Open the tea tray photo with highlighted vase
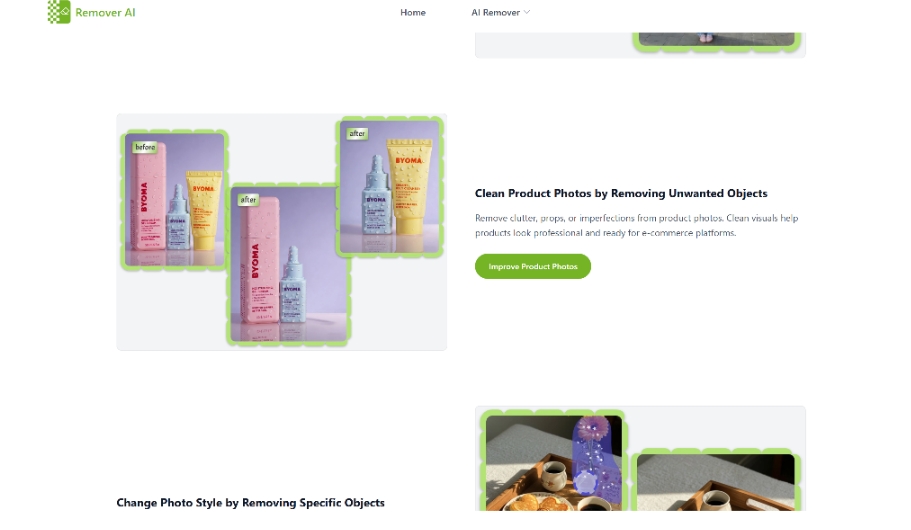 [554, 463]
